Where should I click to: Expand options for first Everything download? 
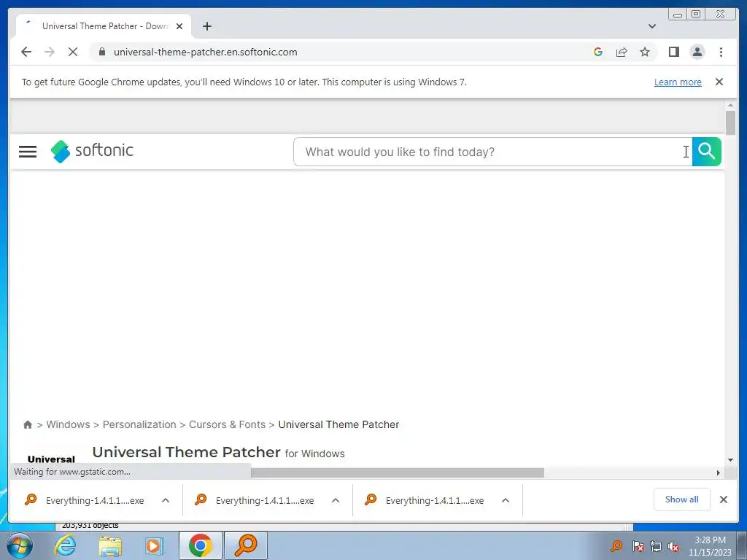pyautogui.click(x=166, y=500)
